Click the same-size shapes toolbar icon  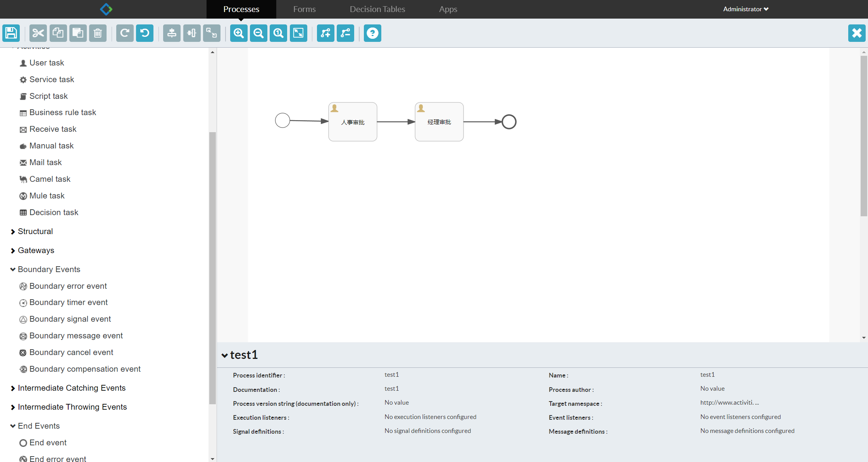(x=212, y=33)
